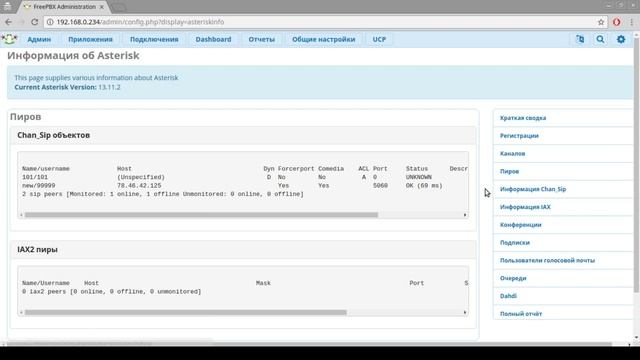The height and width of the screenshot is (360, 640).
Task: Open the Отчеты menu
Action: pyautogui.click(x=262, y=39)
